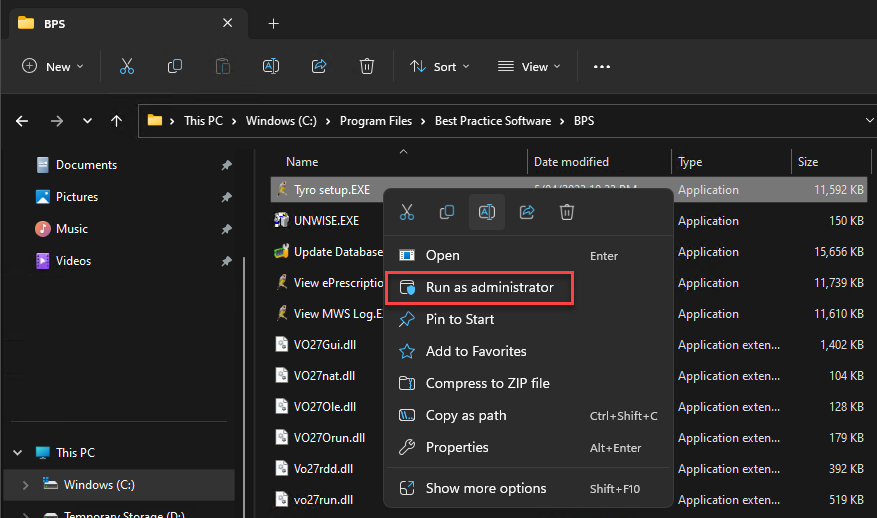
Task: Click Copy icon in the context menu
Action: pos(447,212)
